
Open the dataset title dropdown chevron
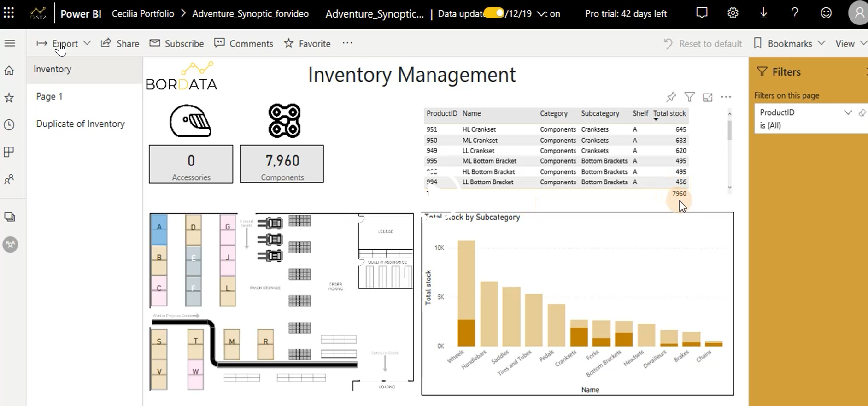point(540,14)
